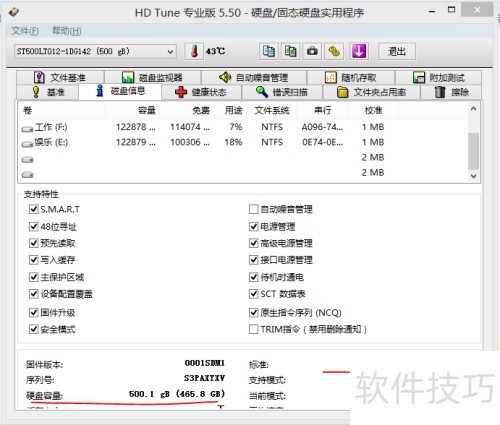Toggle the 高级电源管理 checkbox
Image resolution: width=500 pixels, height=425 pixels.
pyautogui.click(x=253, y=243)
